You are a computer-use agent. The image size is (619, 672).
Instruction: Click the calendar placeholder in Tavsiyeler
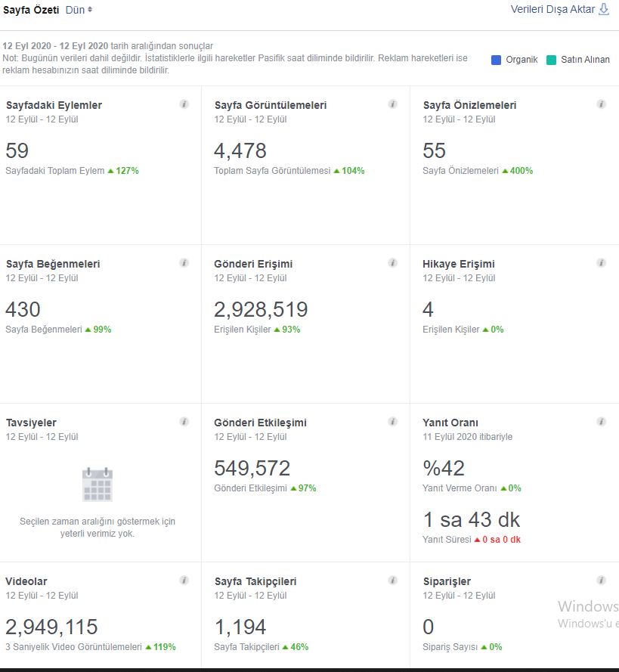[97, 485]
